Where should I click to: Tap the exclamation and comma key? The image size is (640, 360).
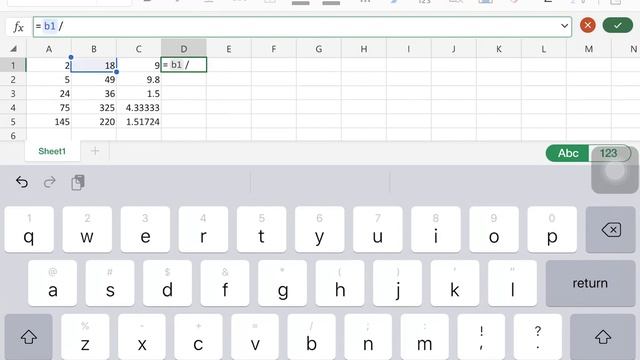pos(481,337)
